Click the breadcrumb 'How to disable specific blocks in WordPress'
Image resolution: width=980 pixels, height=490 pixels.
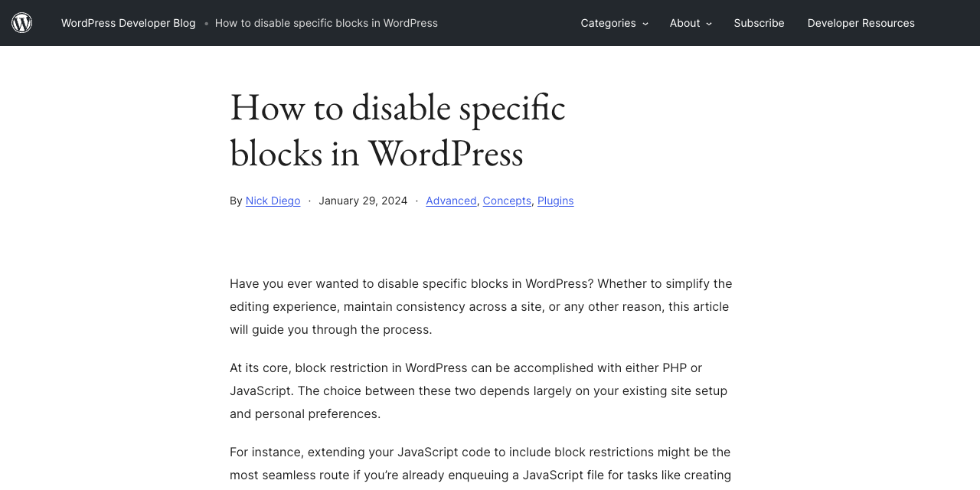[326, 23]
